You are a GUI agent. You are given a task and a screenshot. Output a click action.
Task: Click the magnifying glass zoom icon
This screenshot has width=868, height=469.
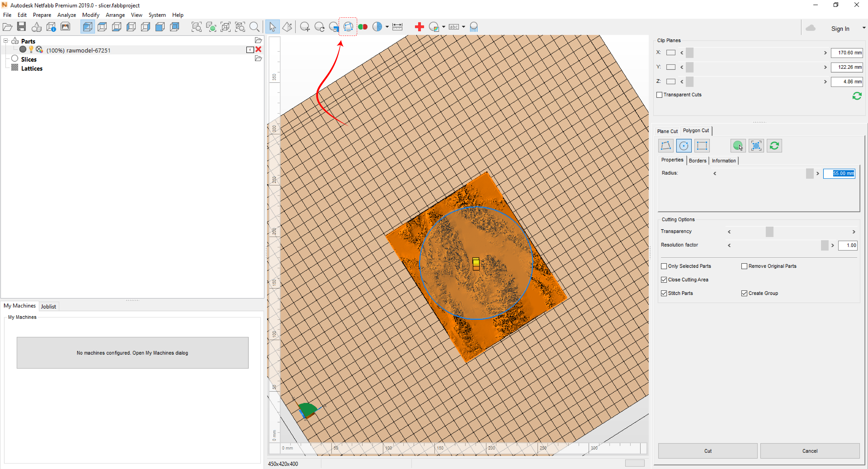point(254,27)
